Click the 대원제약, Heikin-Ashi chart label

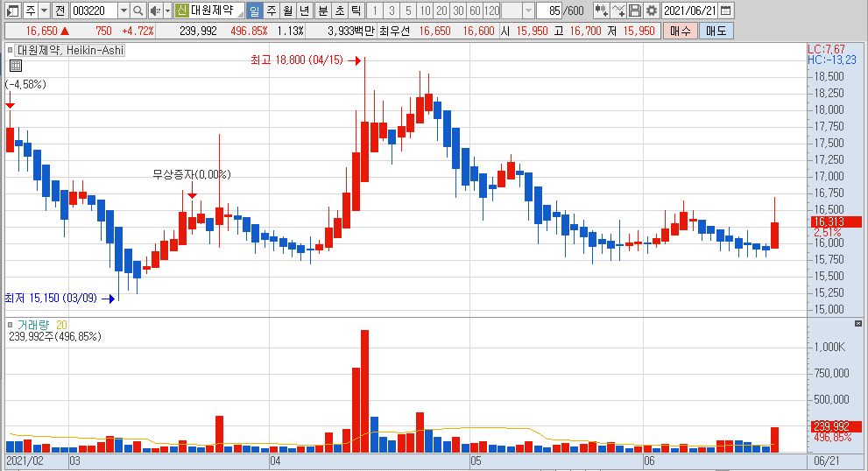tap(70, 51)
